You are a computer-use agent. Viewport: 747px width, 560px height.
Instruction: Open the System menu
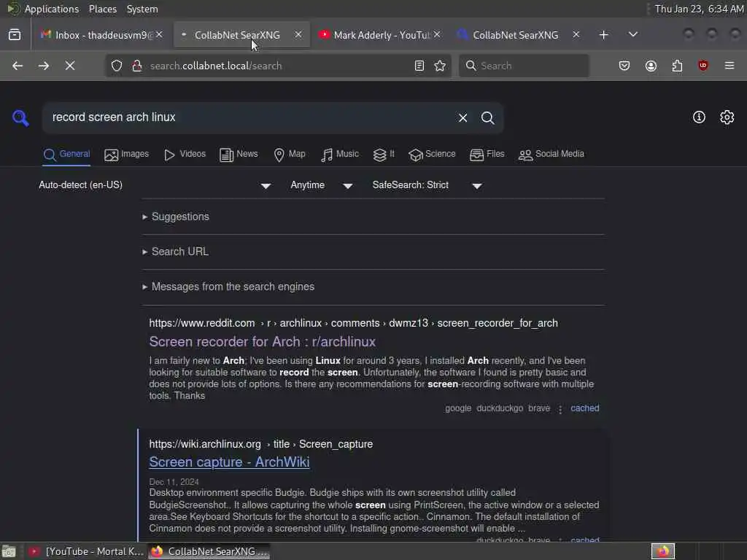tap(142, 9)
